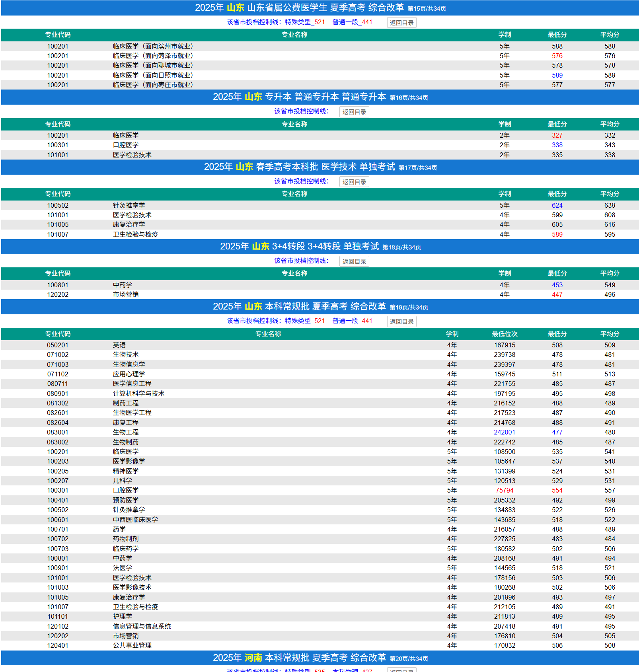The width and height of the screenshot is (639, 672).
Task: Click the 最低位次 column header
Action: point(504,334)
